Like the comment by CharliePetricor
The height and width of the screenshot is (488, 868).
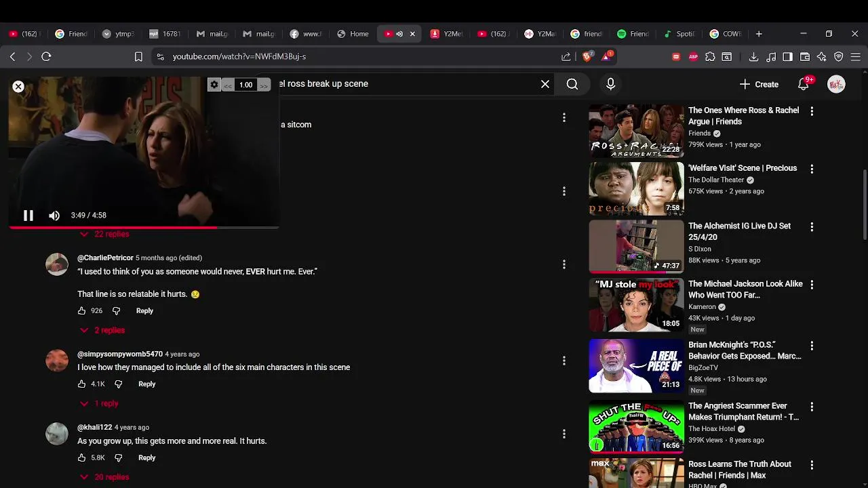[x=81, y=311]
